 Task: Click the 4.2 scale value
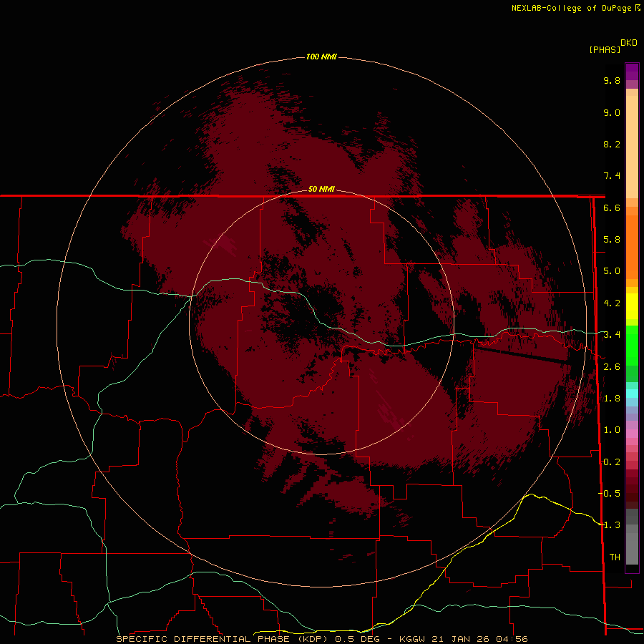pos(612,303)
